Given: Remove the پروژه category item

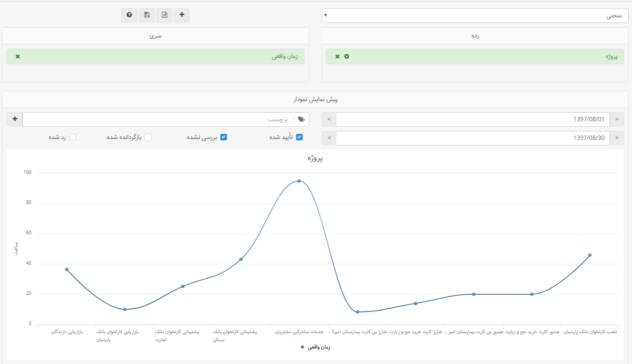Looking at the screenshot, I should pos(337,57).
